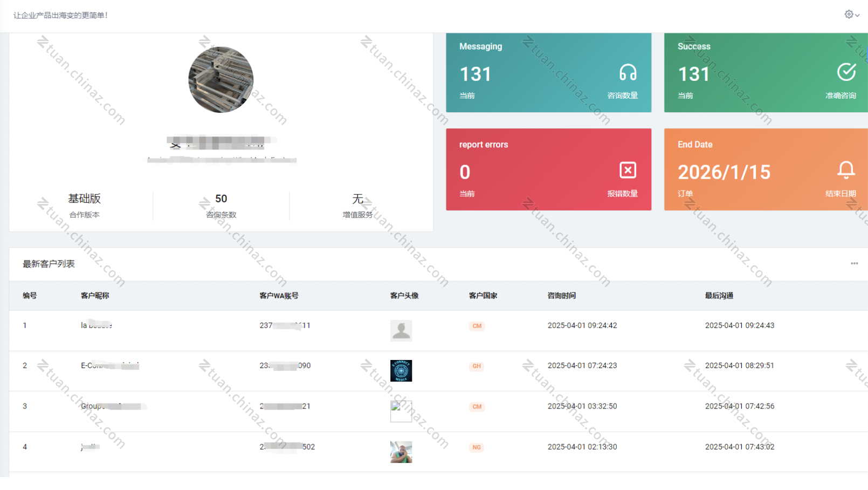
Task: Click the 报错数量 label in errors card
Action: click(x=623, y=194)
